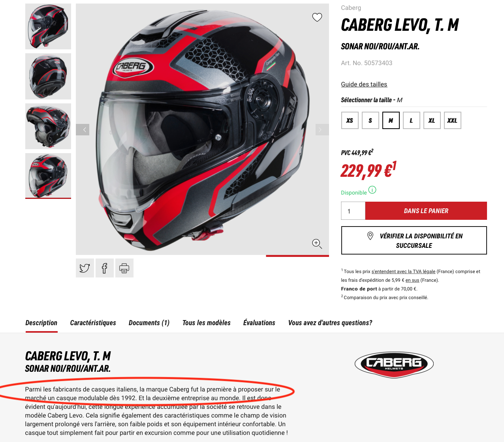This screenshot has width=504, height=442.
Task: Click the magnifier zoom icon on image
Action: tap(317, 244)
